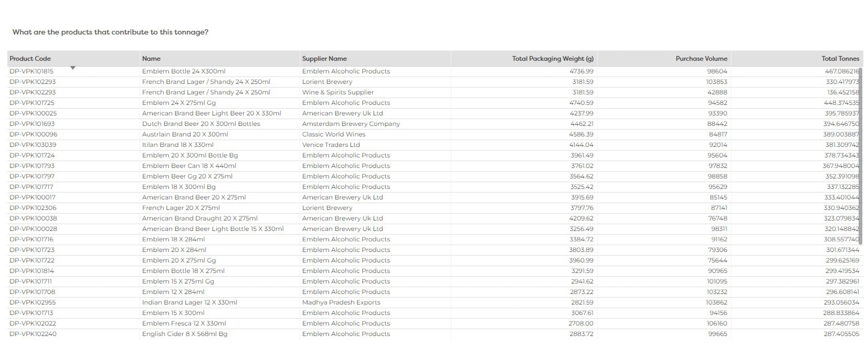Click Dutch Brand Beer 20 X 300ml Bottles
Image resolution: width=868 pixels, height=359 pixels.
(x=201, y=124)
